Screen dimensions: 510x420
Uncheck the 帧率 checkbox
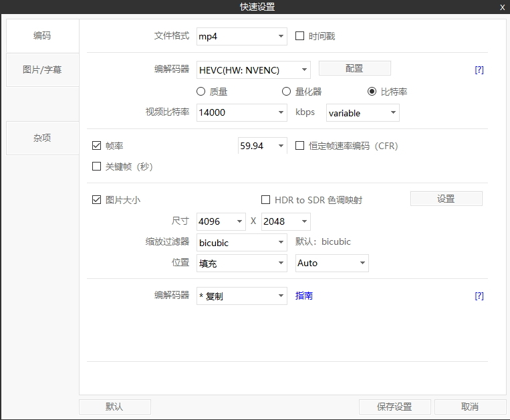click(x=97, y=145)
